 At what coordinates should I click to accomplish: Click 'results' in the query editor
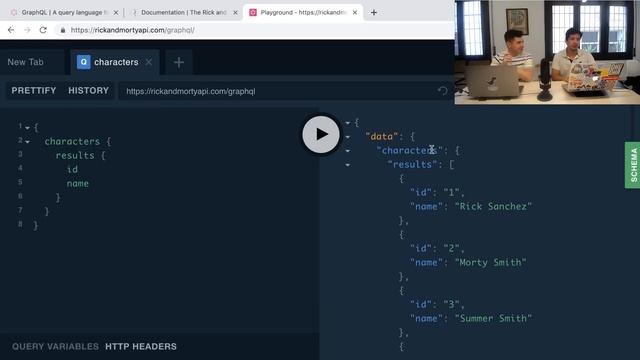(75, 156)
